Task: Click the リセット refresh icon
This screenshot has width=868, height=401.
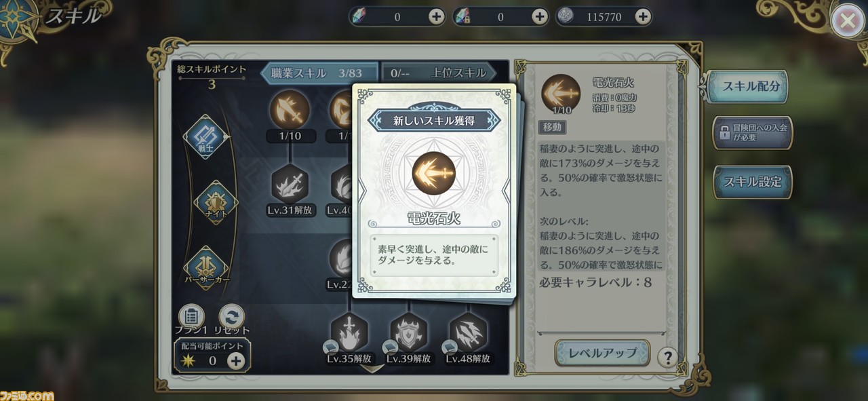Action: 232,316
